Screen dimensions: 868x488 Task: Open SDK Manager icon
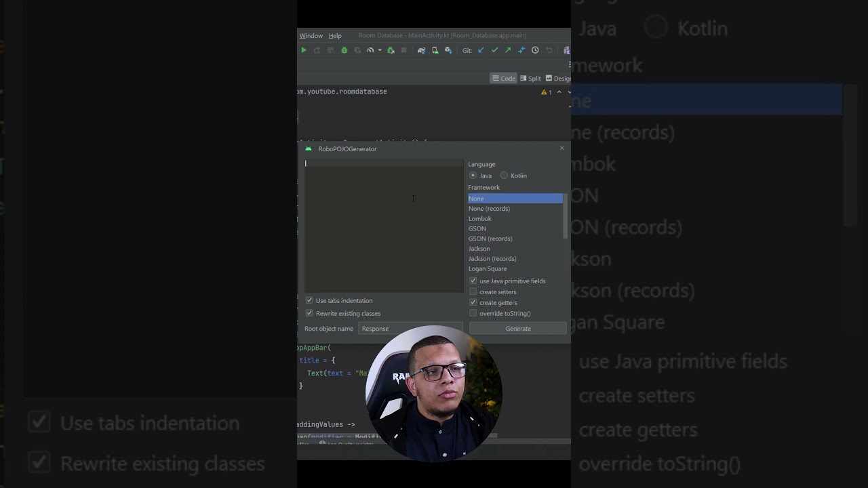pyautogui.click(x=448, y=50)
